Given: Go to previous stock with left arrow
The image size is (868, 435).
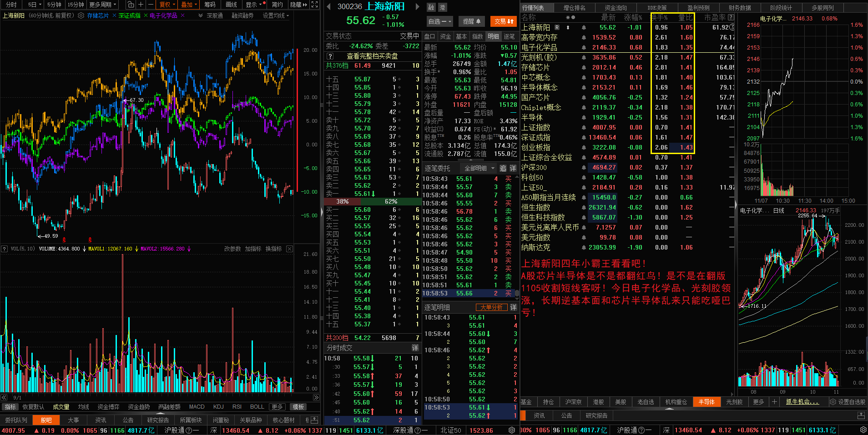Looking at the screenshot, I should click(x=329, y=7).
